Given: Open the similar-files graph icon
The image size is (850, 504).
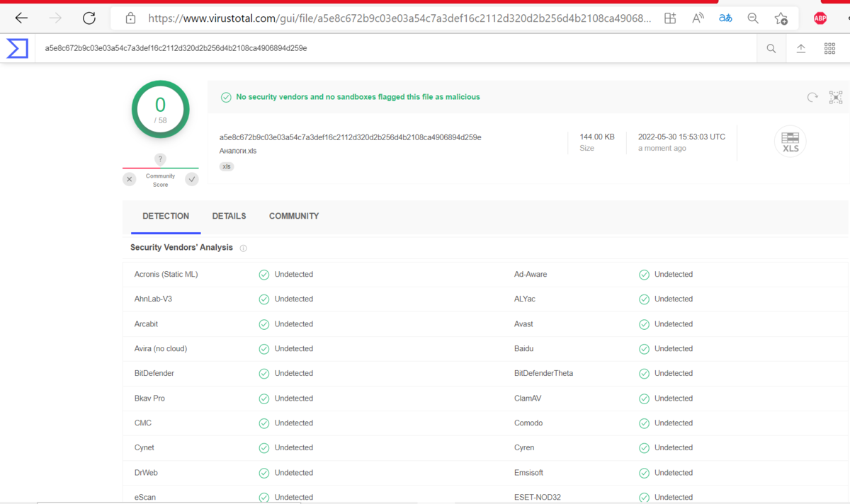Looking at the screenshot, I should click(836, 97).
